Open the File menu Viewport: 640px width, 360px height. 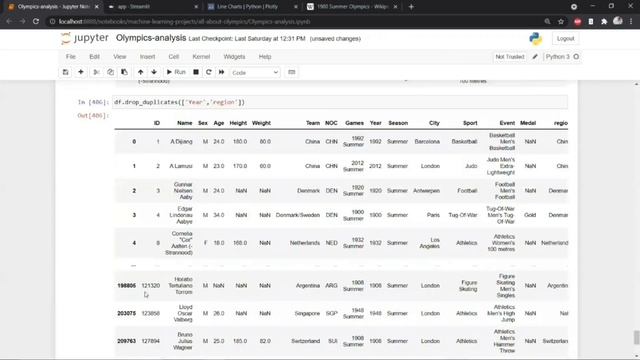71,57
